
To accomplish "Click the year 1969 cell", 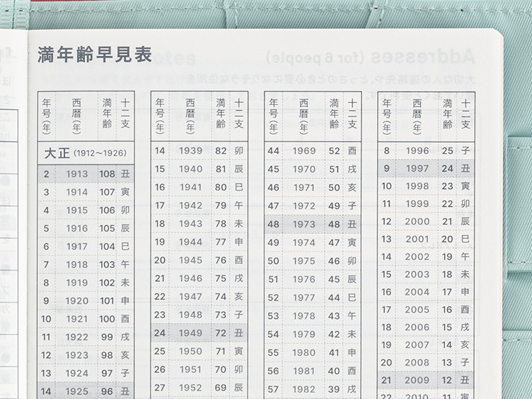I will [x=304, y=151].
